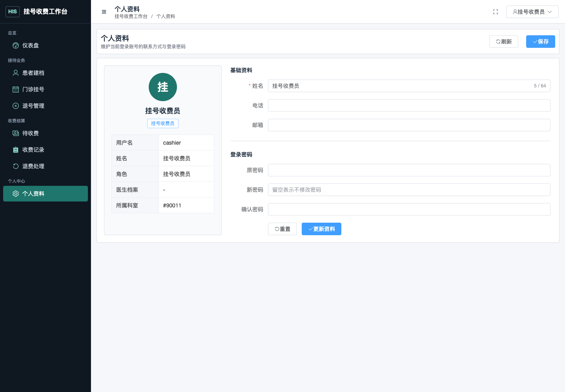
Task: Focus the 电话 input field
Action: [x=409, y=105]
